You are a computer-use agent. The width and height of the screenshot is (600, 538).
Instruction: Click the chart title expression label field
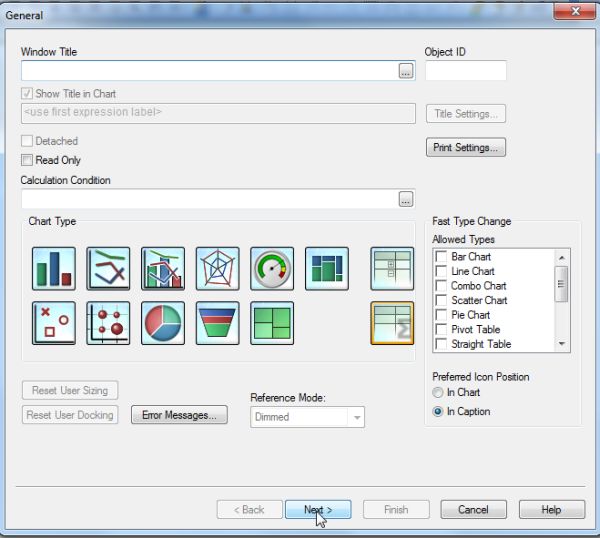[x=218, y=113]
